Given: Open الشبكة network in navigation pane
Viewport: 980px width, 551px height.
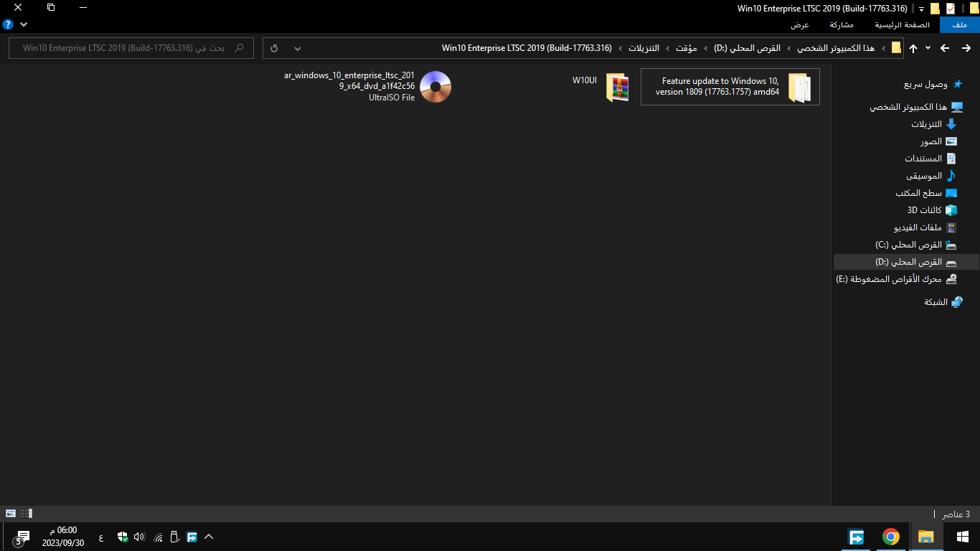Looking at the screenshot, I should click(943, 302).
